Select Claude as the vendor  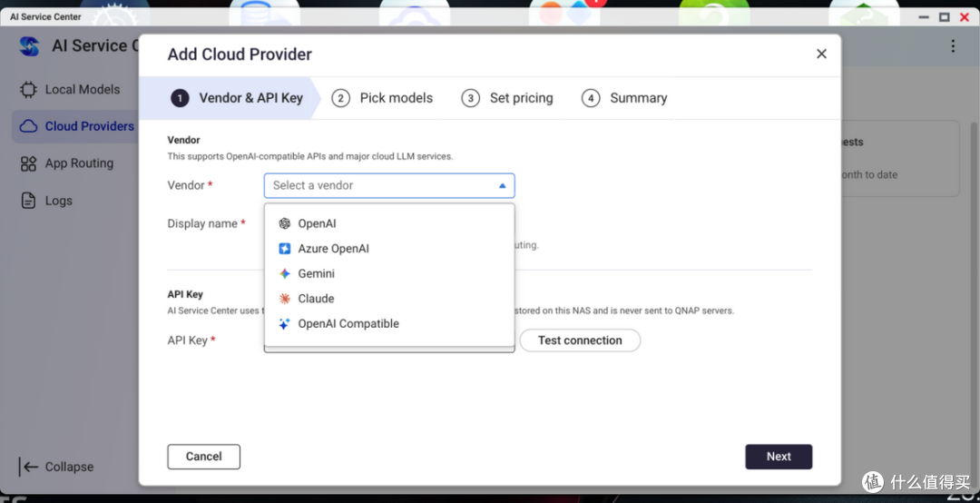(388, 299)
